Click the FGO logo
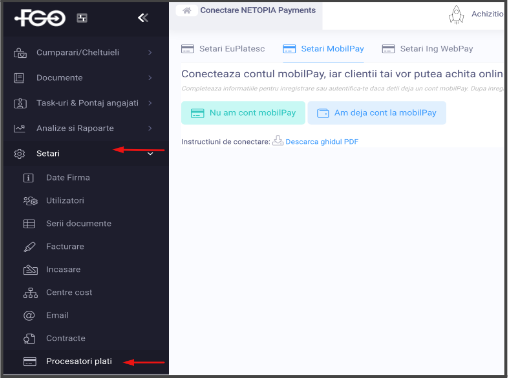Viewport: 508px width, 378px height. tap(40, 18)
